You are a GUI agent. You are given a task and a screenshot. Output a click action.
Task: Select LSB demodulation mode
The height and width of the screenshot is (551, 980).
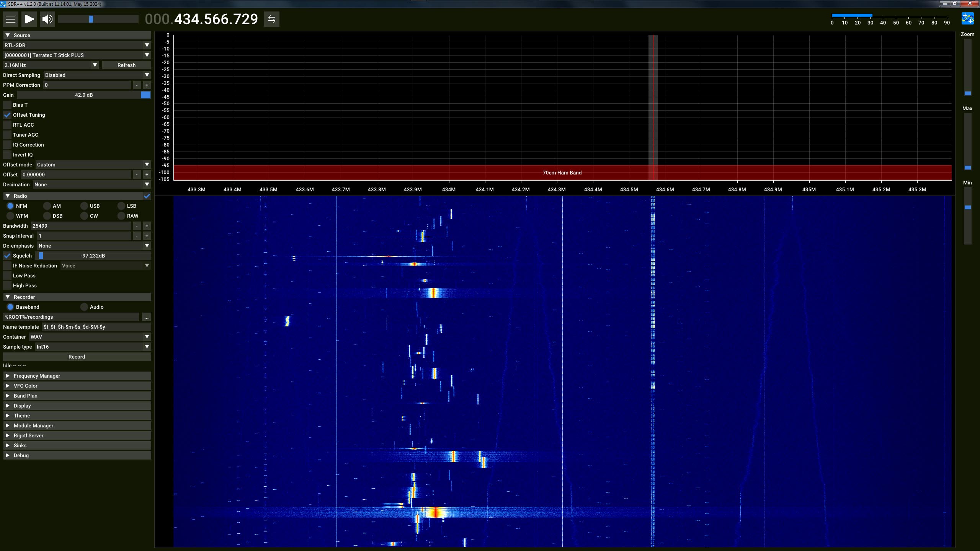click(121, 206)
